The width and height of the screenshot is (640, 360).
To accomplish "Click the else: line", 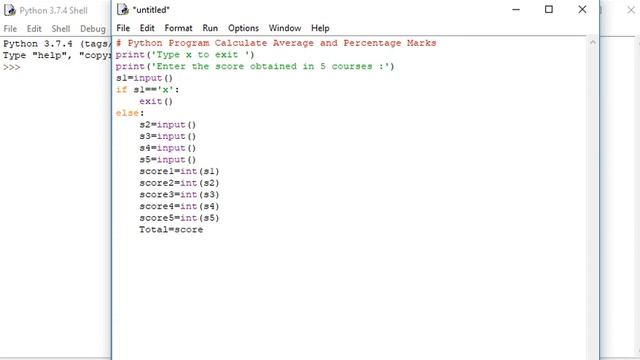I will tap(130, 113).
